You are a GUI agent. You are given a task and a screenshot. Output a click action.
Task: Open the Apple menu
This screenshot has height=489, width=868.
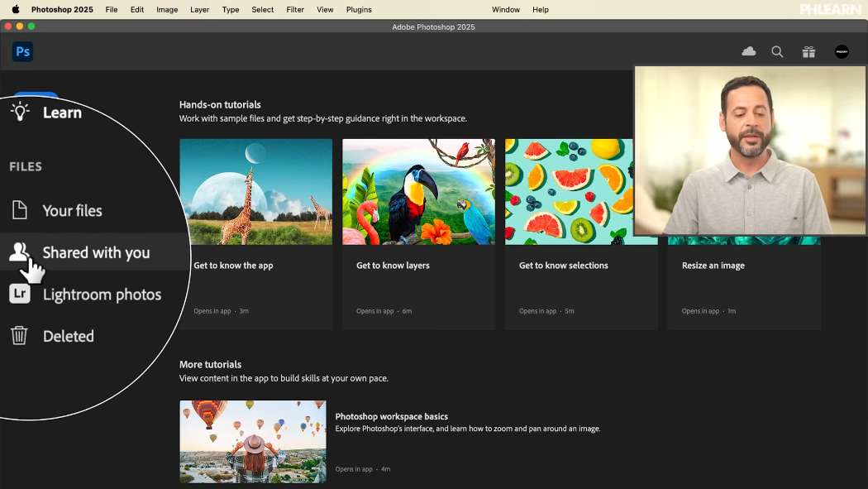tap(16, 9)
